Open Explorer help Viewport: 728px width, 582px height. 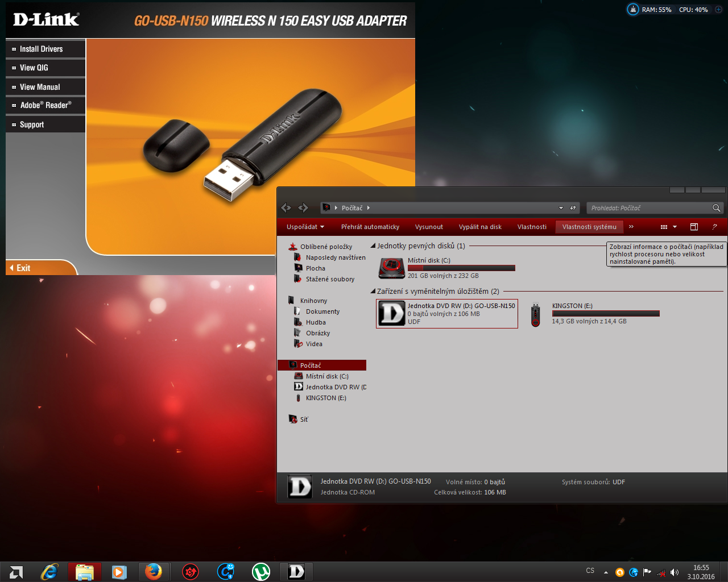[x=714, y=227]
